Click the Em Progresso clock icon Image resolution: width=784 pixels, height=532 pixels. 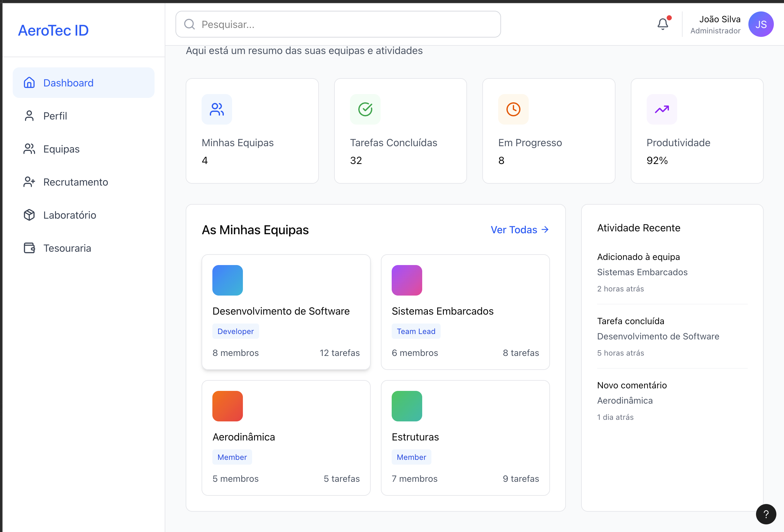tap(513, 109)
